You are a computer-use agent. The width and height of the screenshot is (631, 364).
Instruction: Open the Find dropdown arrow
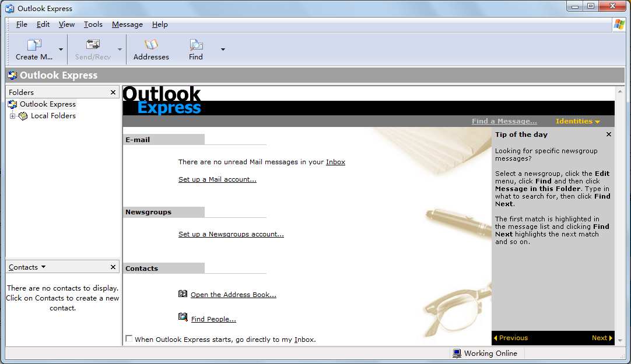(x=223, y=50)
